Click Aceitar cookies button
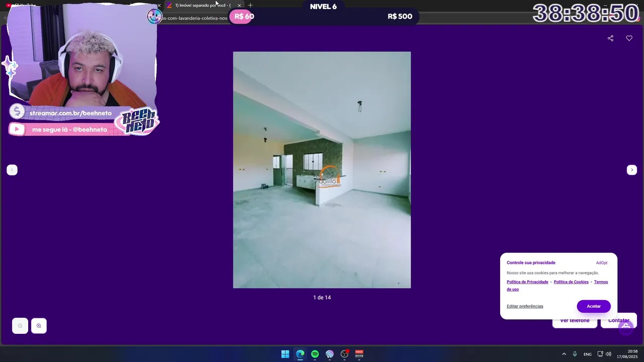The width and height of the screenshot is (644, 362). pyautogui.click(x=594, y=306)
